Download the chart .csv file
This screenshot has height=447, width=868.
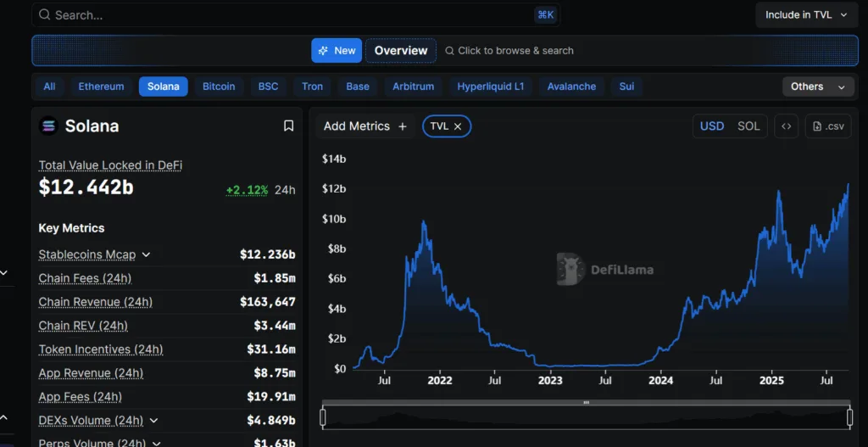pyautogui.click(x=828, y=126)
